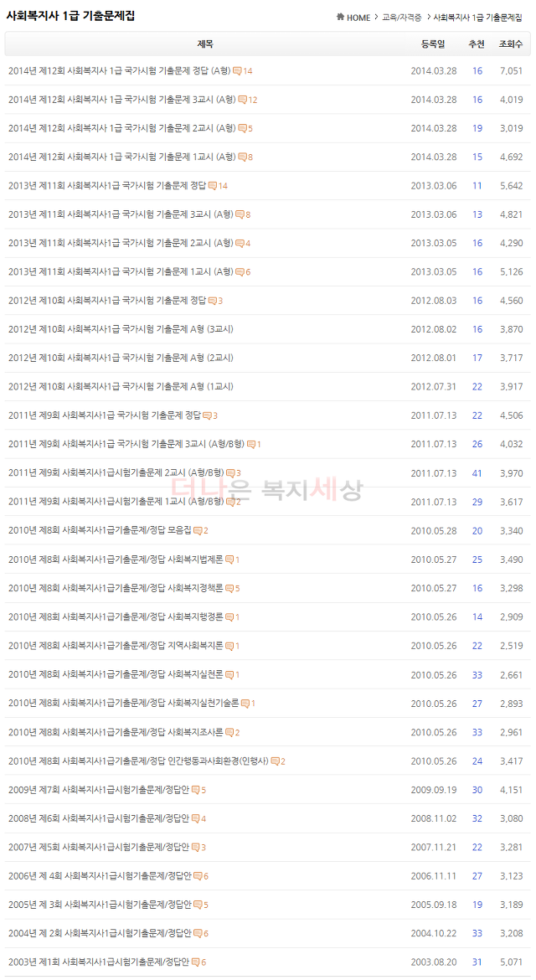Open 2010년 제8회 사회복지실천기술론 post
Viewport: 536px width, 980px height.
[x=124, y=703]
